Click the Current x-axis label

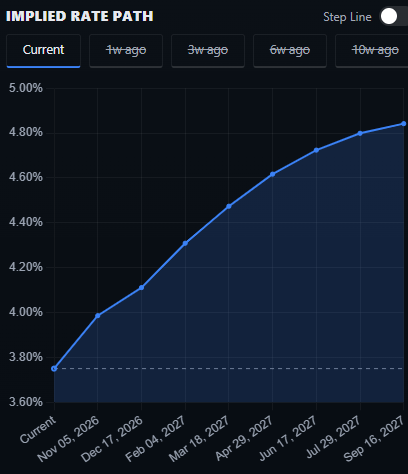coord(38,429)
